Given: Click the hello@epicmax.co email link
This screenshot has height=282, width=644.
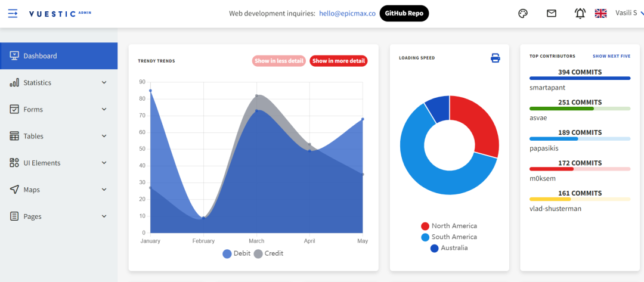Looking at the screenshot, I should point(347,13).
